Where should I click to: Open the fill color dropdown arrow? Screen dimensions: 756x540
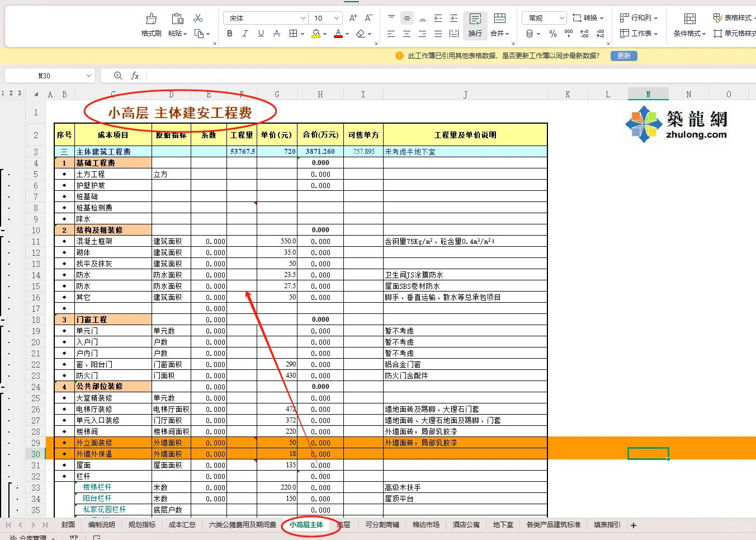(325, 34)
